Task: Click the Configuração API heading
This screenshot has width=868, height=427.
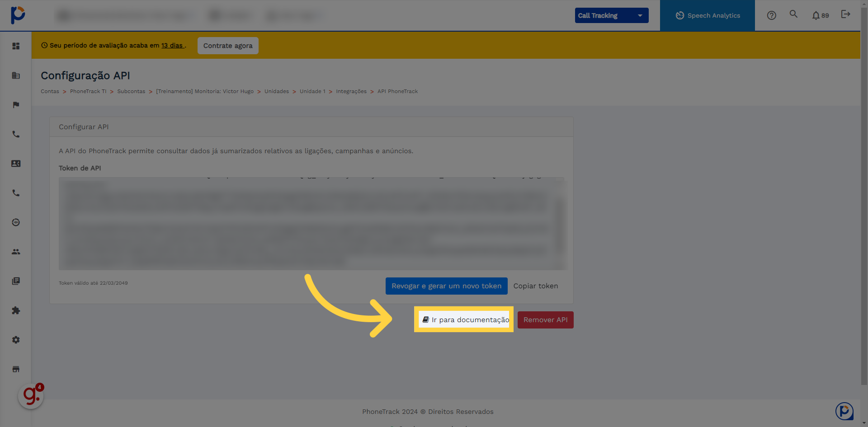Action: click(x=85, y=75)
